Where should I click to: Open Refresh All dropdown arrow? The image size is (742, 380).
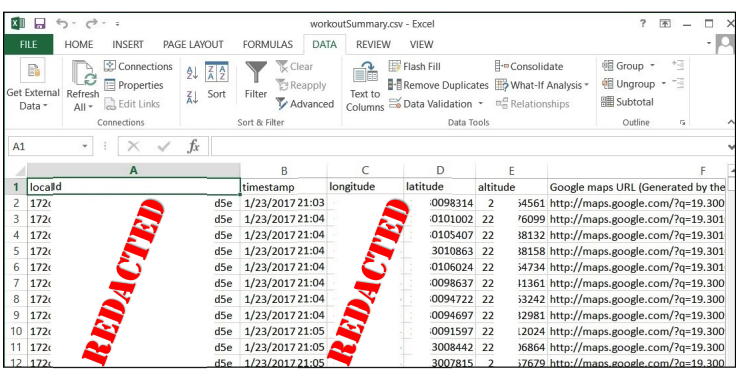pos(90,107)
